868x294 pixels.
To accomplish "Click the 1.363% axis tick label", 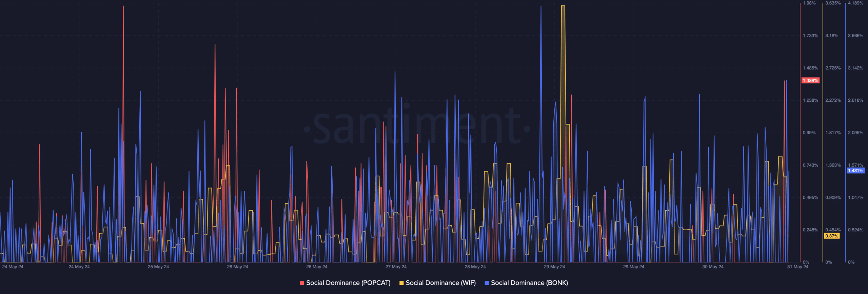I will [x=833, y=165].
